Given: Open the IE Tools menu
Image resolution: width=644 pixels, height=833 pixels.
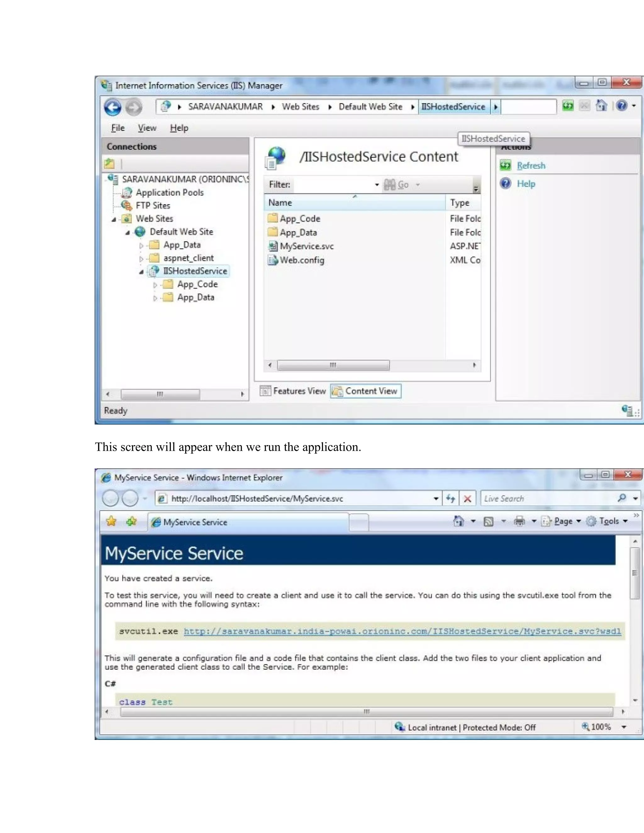Looking at the screenshot, I should (x=607, y=521).
